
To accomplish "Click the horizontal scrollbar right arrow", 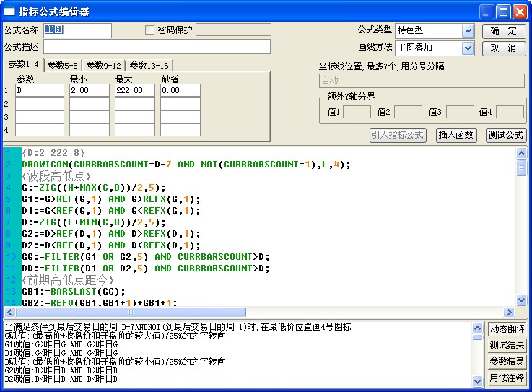I will [509, 312].
